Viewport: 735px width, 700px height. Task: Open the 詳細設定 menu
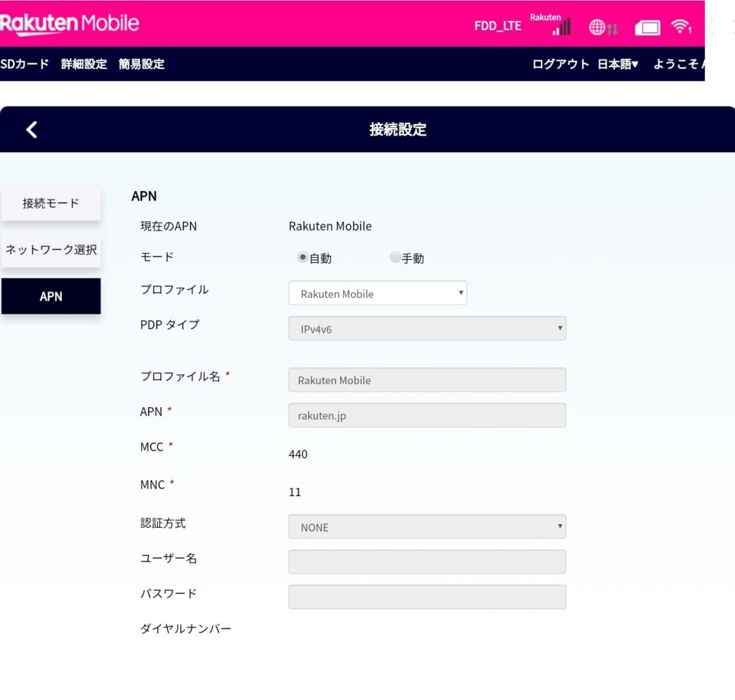[84, 64]
